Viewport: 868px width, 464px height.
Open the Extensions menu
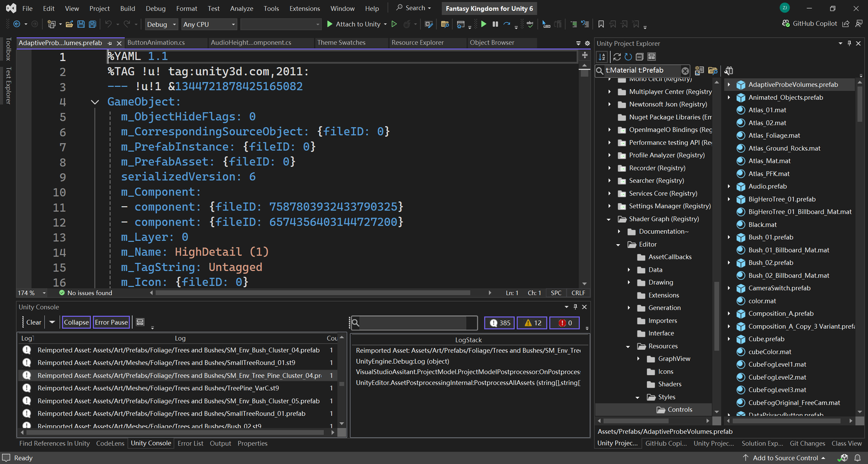click(304, 9)
